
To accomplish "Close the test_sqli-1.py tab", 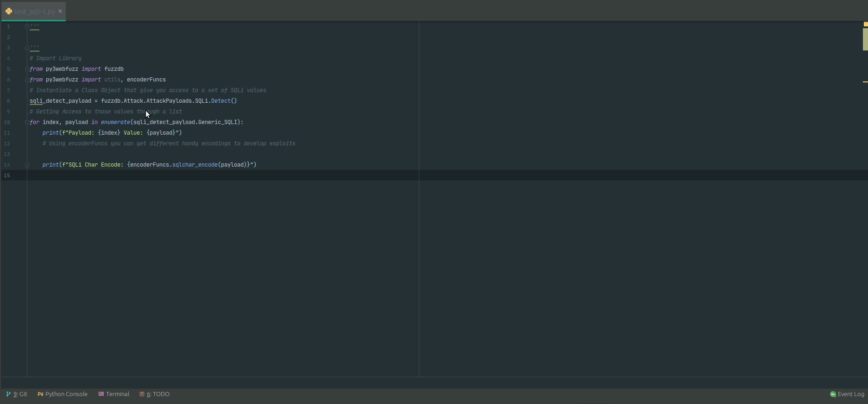I will [60, 11].
